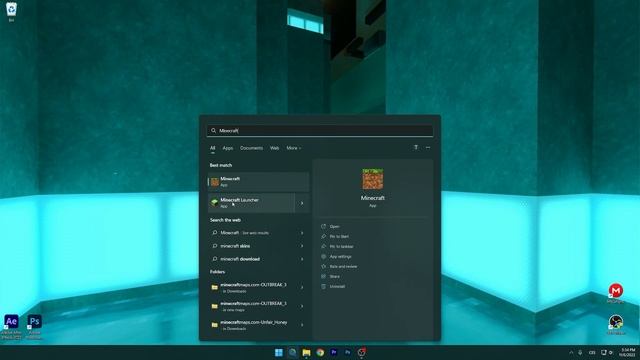Click the search box containing Minecraft
This screenshot has width=640, height=360.
(320, 131)
